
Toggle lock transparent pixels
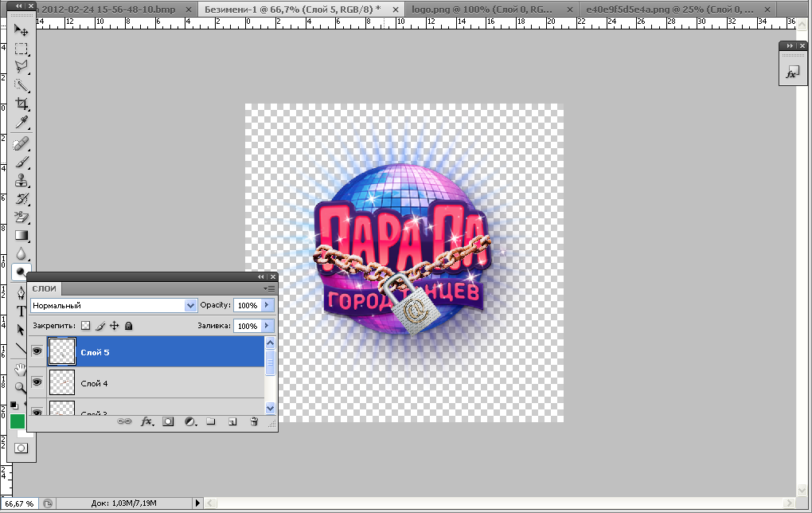click(85, 326)
